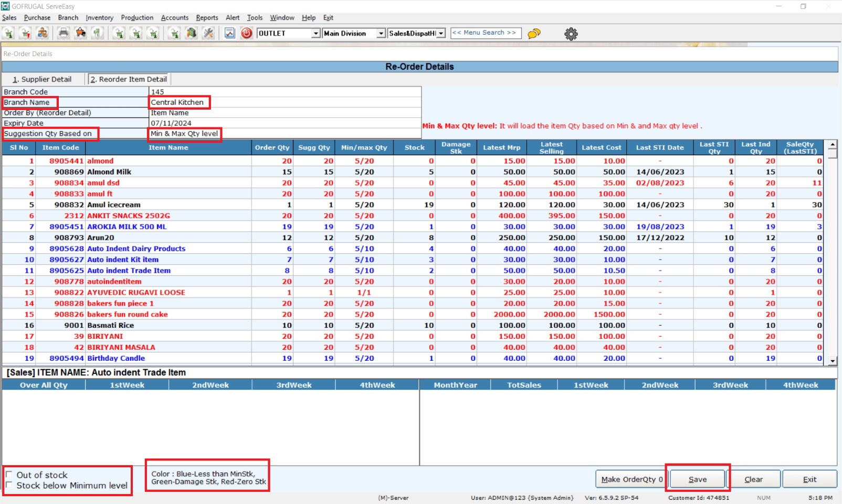
Task: Enable the Out of stock checkbox
Action: [x=9, y=475]
